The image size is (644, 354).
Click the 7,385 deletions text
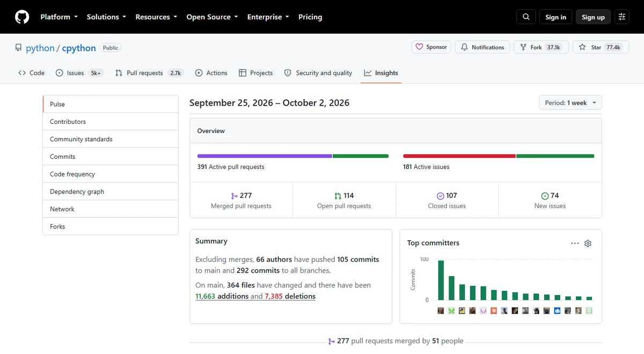[x=290, y=296]
